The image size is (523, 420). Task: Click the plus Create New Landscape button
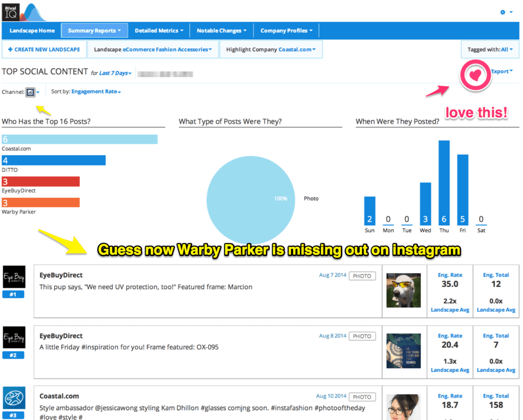pyautogui.click(x=44, y=50)
